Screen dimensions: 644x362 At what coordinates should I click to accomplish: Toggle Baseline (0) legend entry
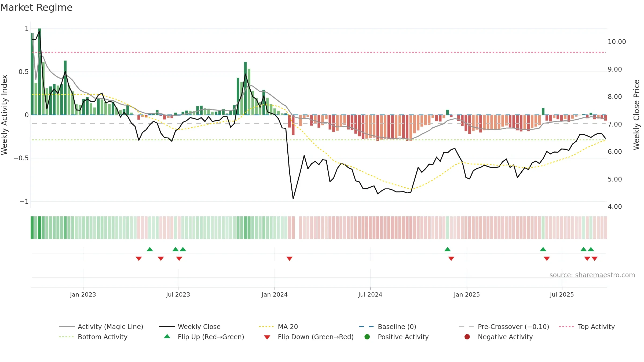tap(387, 327)
